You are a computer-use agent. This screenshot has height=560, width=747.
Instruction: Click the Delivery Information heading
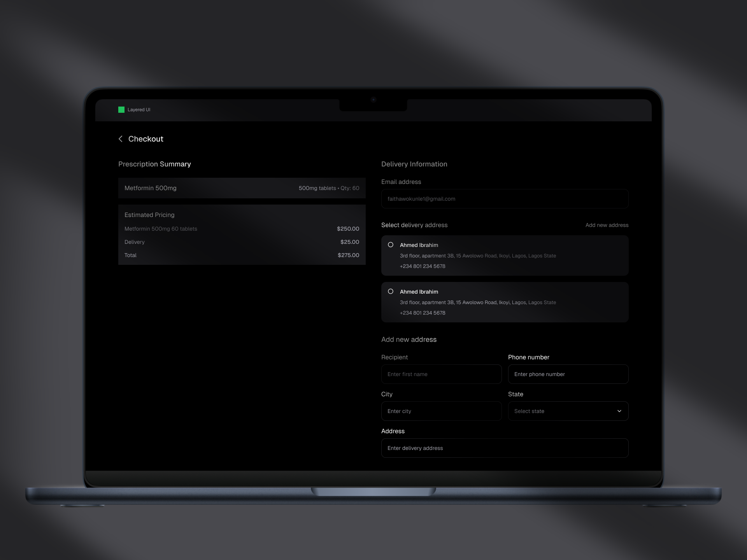coord(414,164)
